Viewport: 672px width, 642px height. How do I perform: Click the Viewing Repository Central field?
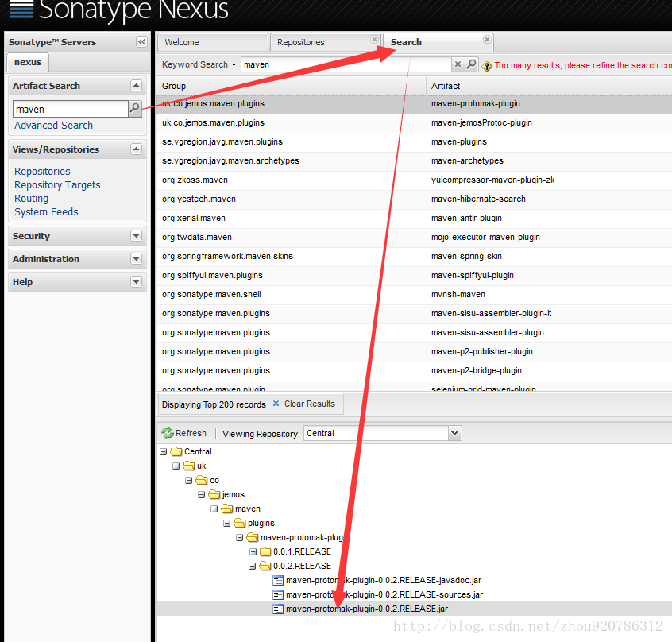pos(376,433)
